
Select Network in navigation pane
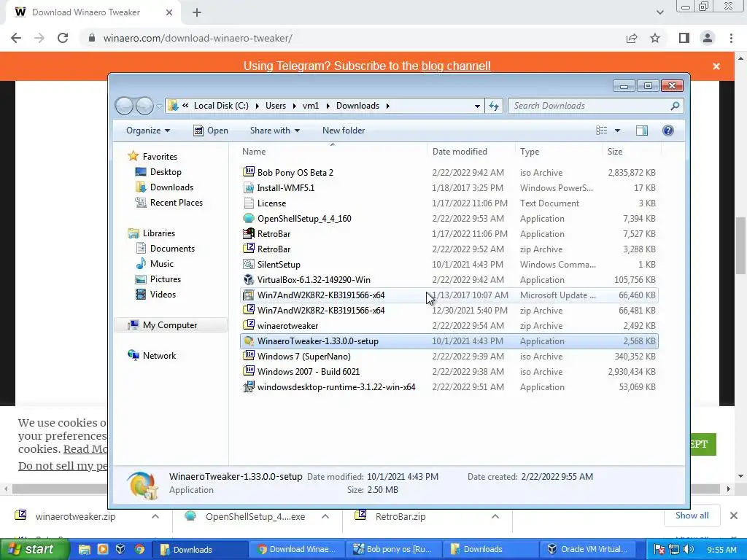tap(152, 355)
